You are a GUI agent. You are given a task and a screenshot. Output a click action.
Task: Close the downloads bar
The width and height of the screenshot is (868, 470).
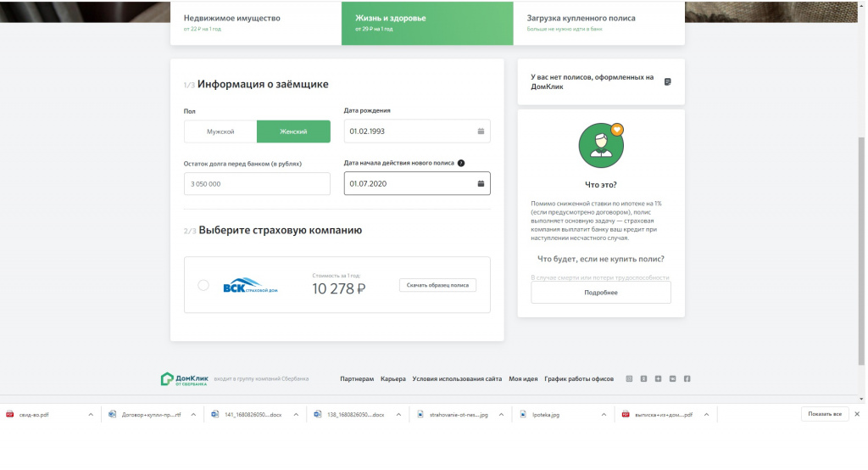[857, 414]
